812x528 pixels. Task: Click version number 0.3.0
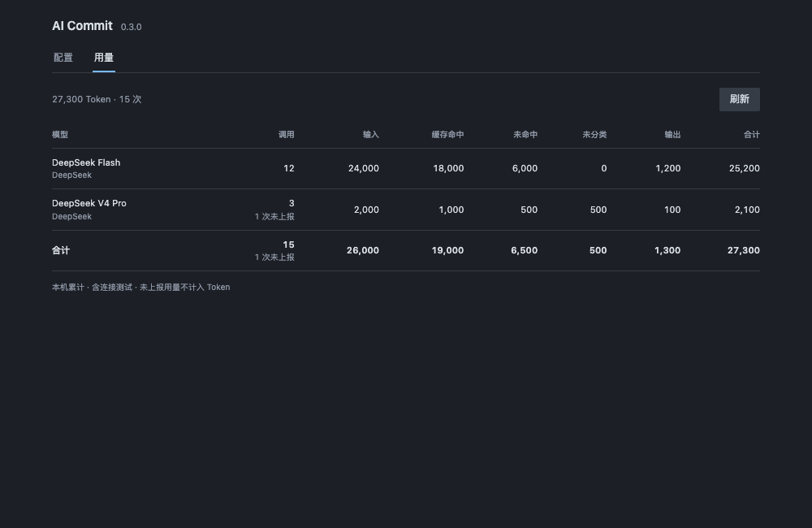131,27
